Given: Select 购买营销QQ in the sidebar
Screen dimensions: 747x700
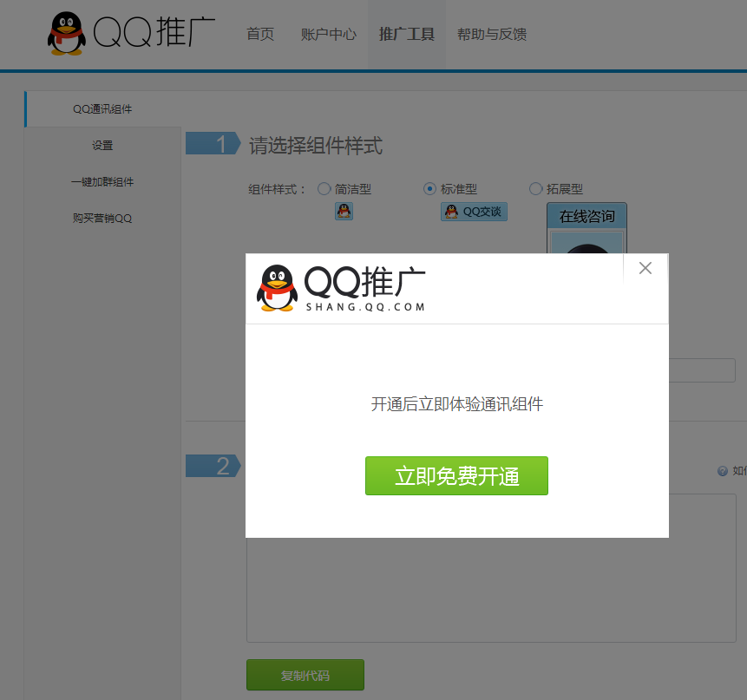Looking at the screenshot, I should tap(102, 218).
